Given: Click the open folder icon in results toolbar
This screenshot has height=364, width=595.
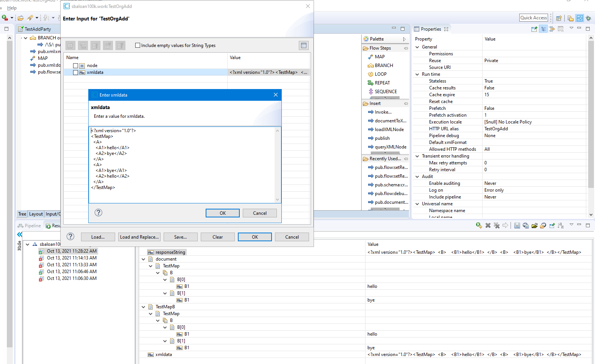Looking at the screenshot, I should (x=534, y=225).
